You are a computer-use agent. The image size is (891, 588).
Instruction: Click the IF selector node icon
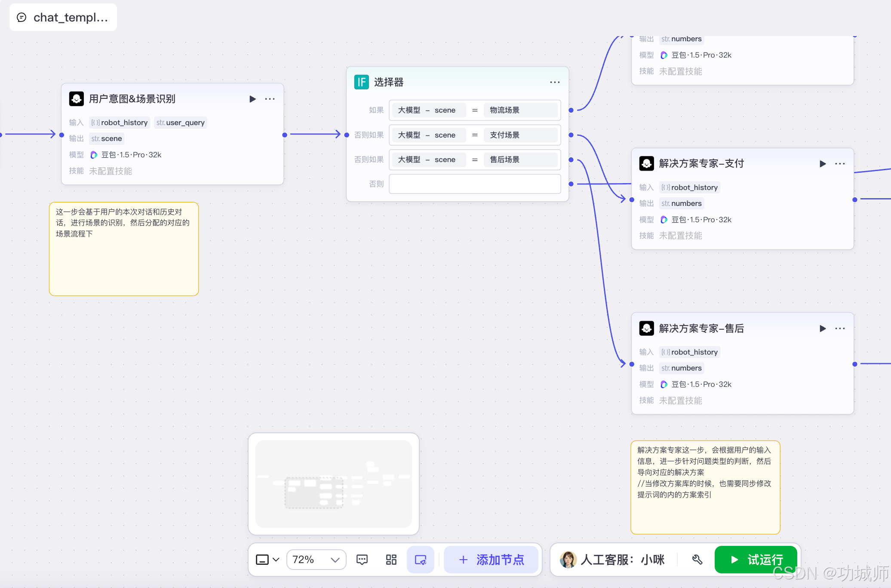click(362, 82)
